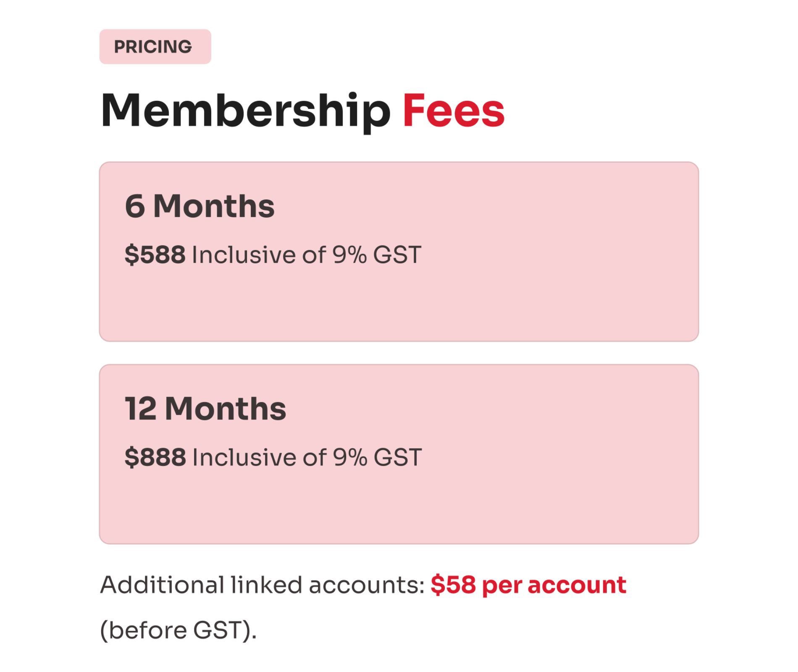Image resolution: width=798 pixels, height=672 pixels.
Task: Click the $888 price text
Action: tap(155, 457)
